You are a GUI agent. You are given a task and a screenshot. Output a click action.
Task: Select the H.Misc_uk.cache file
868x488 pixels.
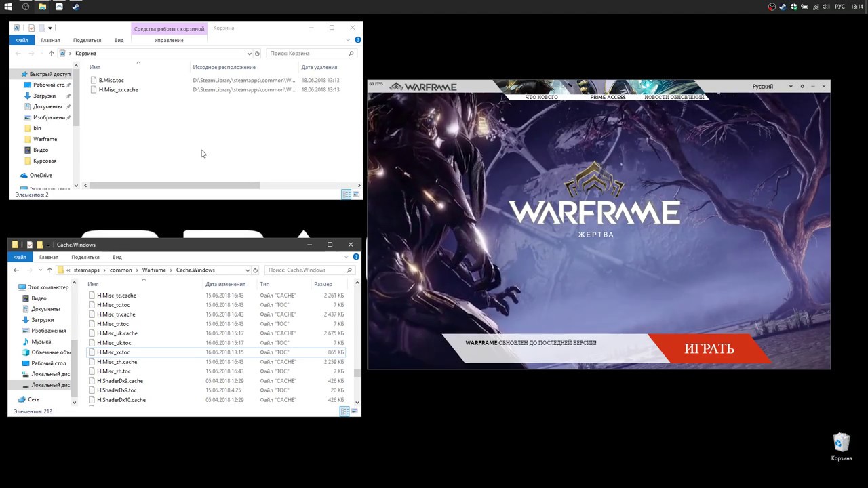point(117,333)
